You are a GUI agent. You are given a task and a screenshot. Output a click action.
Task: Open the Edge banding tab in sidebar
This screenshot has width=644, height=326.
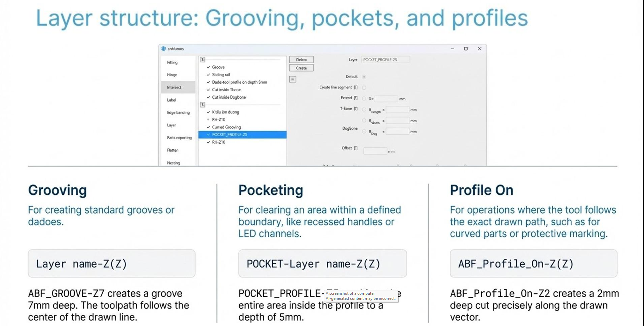pyautogui.click(x=178, y=112)
